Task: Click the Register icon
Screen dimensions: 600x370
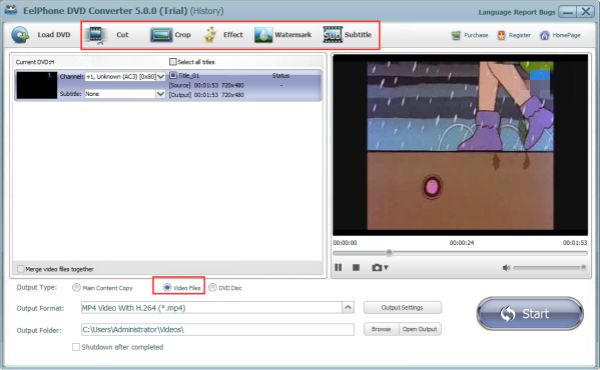Action: (501, 36)
